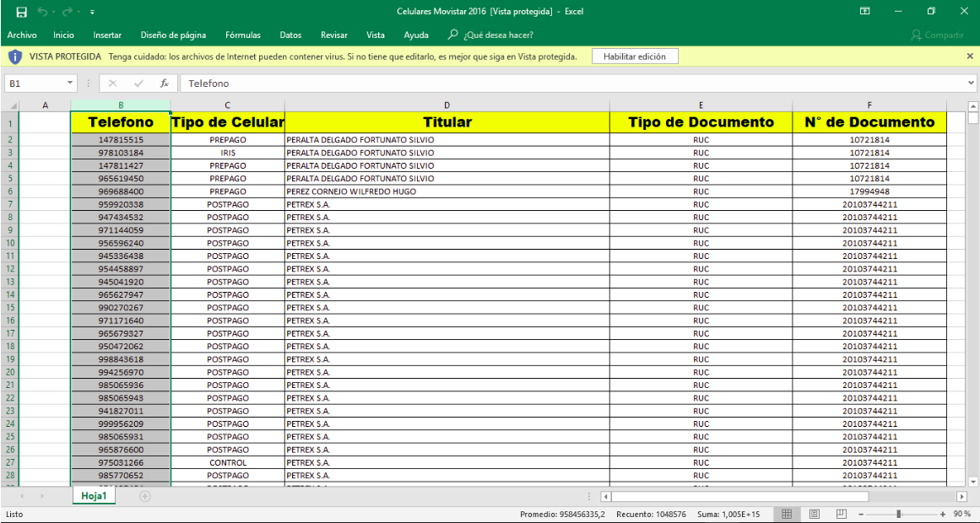Open the Revisar tab

pos(333,35)
